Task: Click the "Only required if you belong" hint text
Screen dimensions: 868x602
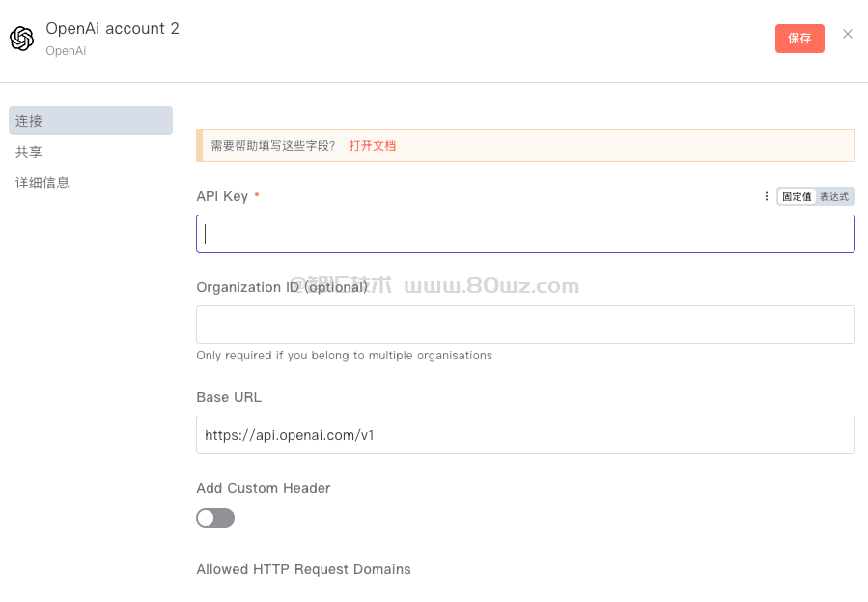Action: point(344,356)
